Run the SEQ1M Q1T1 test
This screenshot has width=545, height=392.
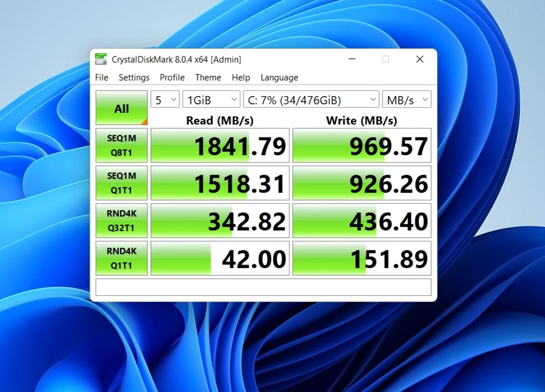point(121,183)
